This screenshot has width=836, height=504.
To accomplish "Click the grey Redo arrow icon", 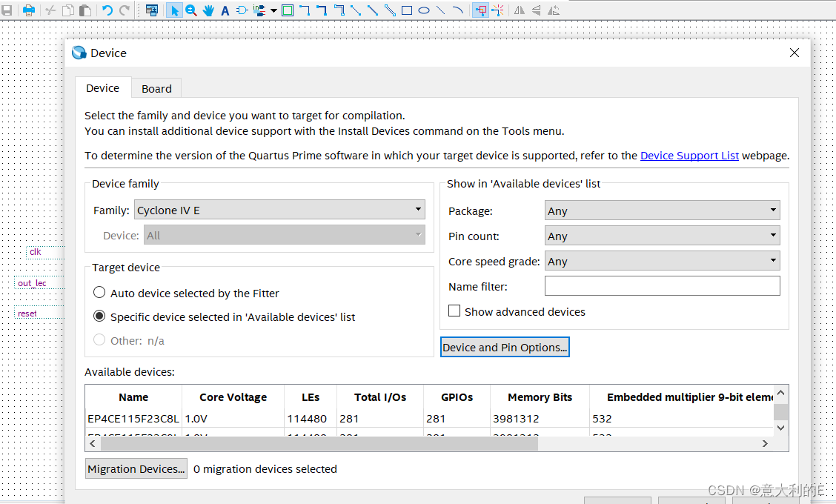I will pyautogui.click(x=125, y=10).
